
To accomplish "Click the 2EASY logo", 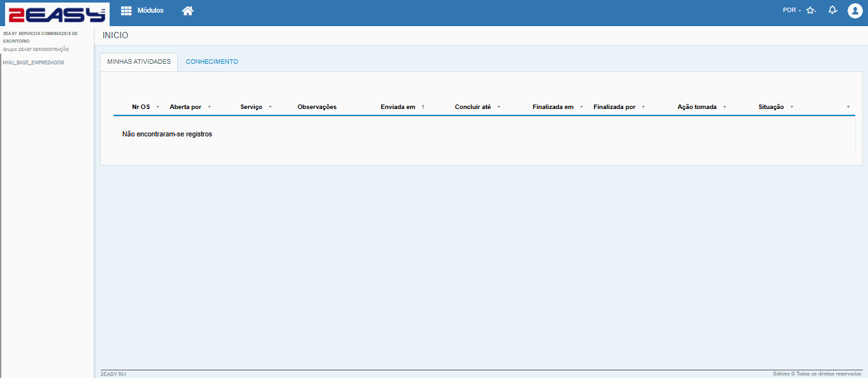I will click(57, 14).
